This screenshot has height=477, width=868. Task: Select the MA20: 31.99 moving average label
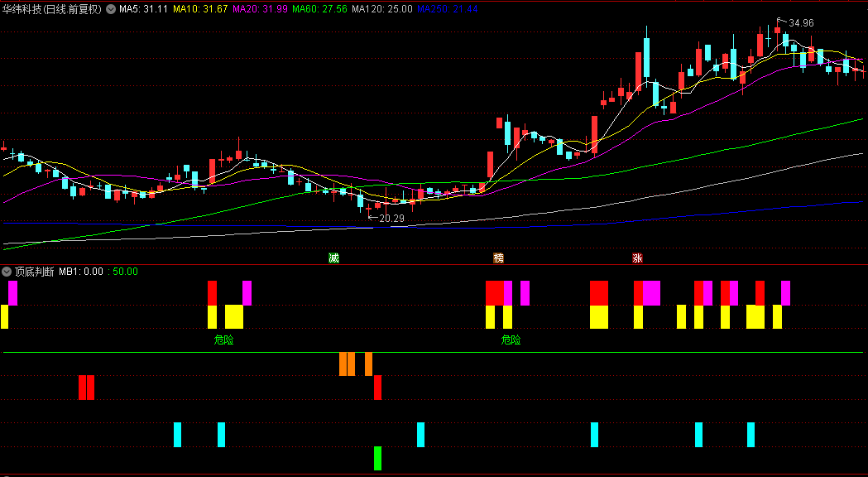click(x=260, y=9)
